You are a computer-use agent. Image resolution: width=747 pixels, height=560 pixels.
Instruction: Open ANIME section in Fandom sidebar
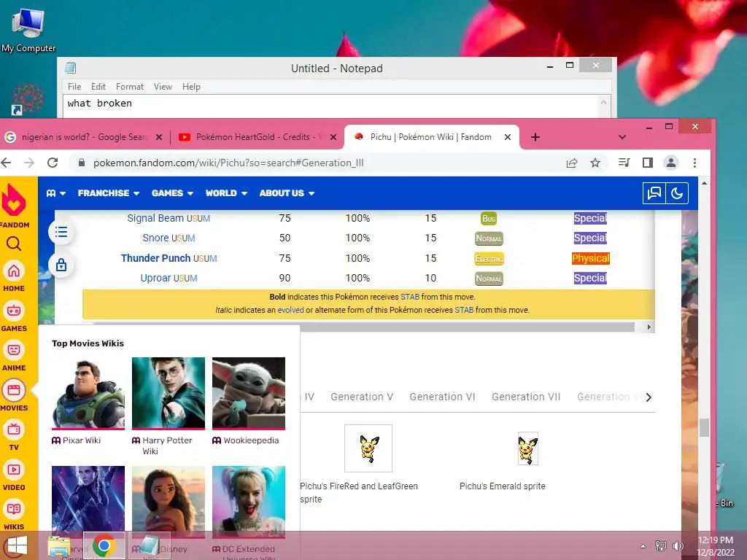(x=14, y=356)
